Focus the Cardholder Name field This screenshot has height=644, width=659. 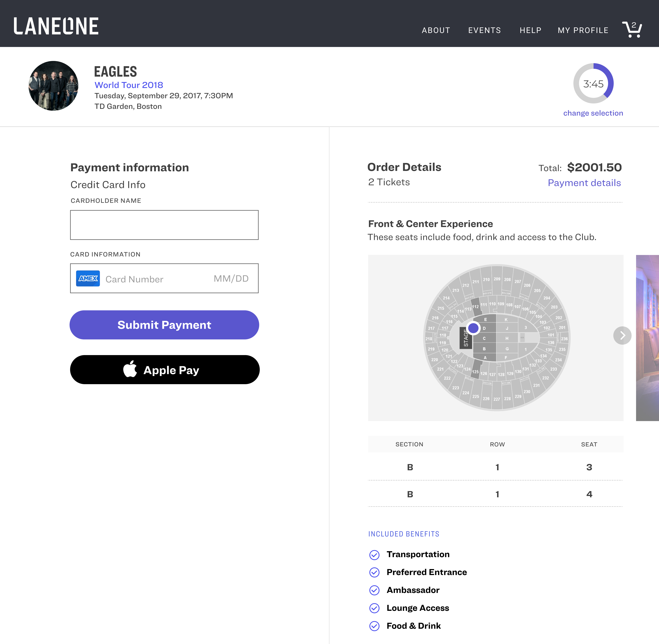(x=164, y=225)
